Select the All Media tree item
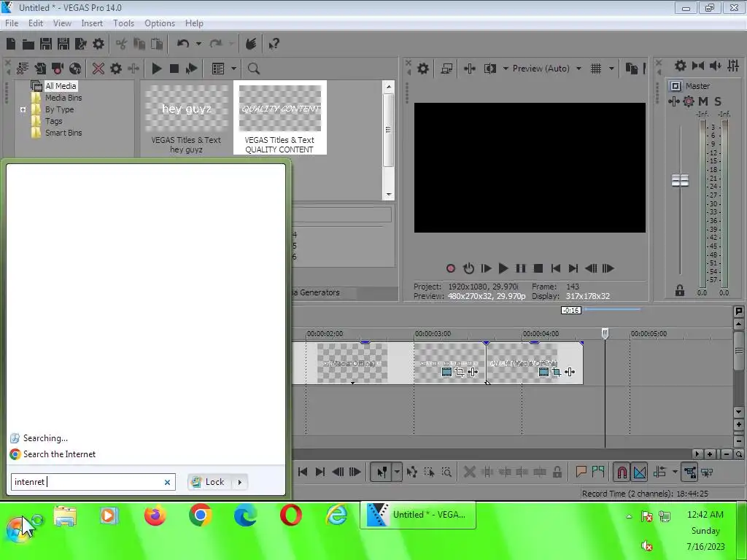 tap(61, 86)
